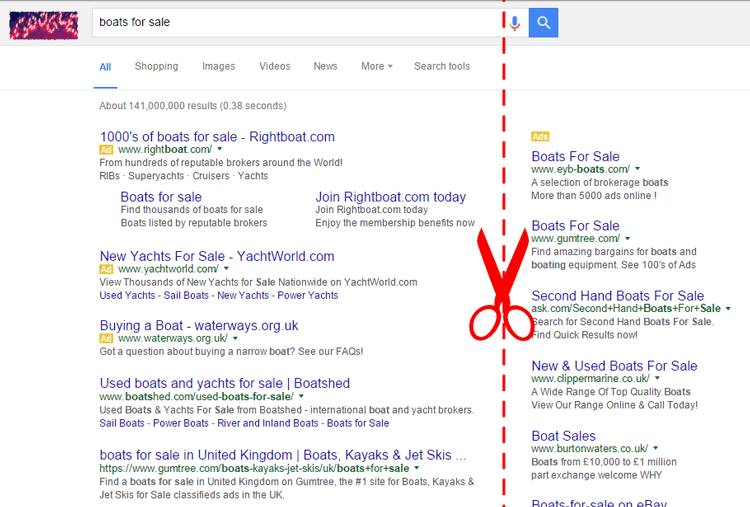Click About 141,000,000 results text
The height and width of the screenshot is (507, 750).
coord(193,106)
